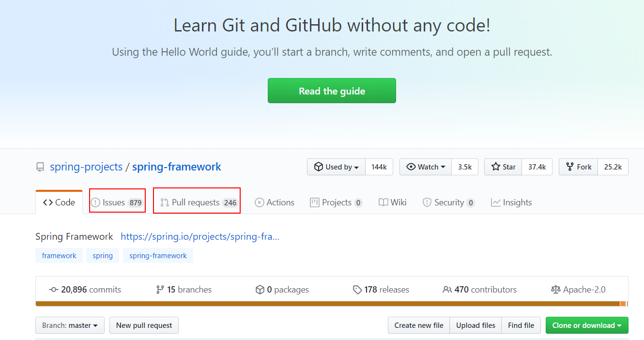Open the spring-framework repository link

tap(177, 167)
